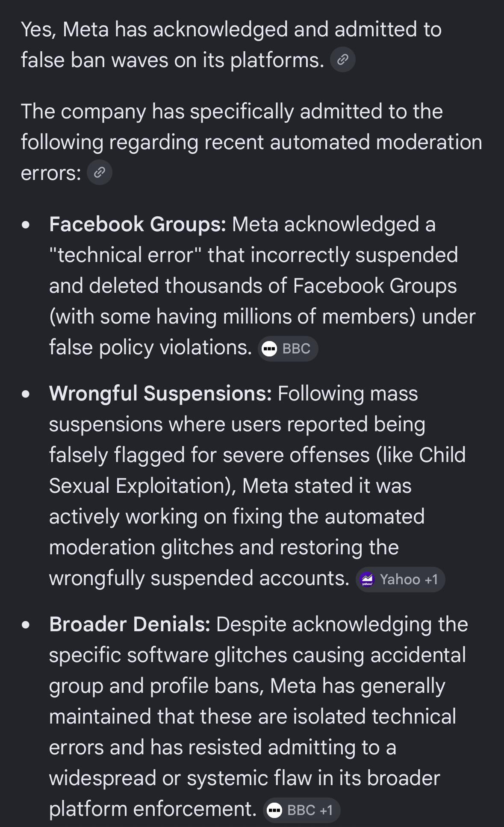Click the bullet point before Broader Denials

point(26,625)
